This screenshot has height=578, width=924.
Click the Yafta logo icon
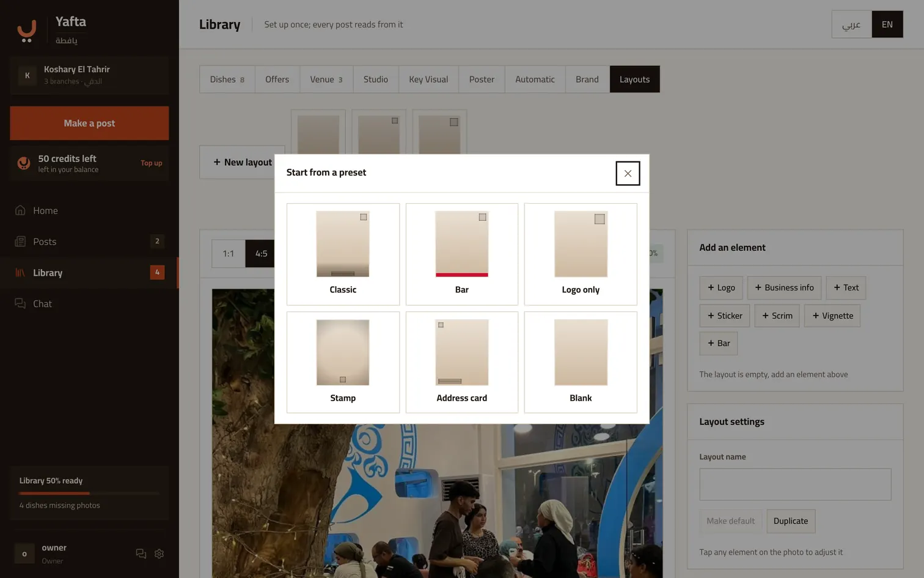coord(26,31)
